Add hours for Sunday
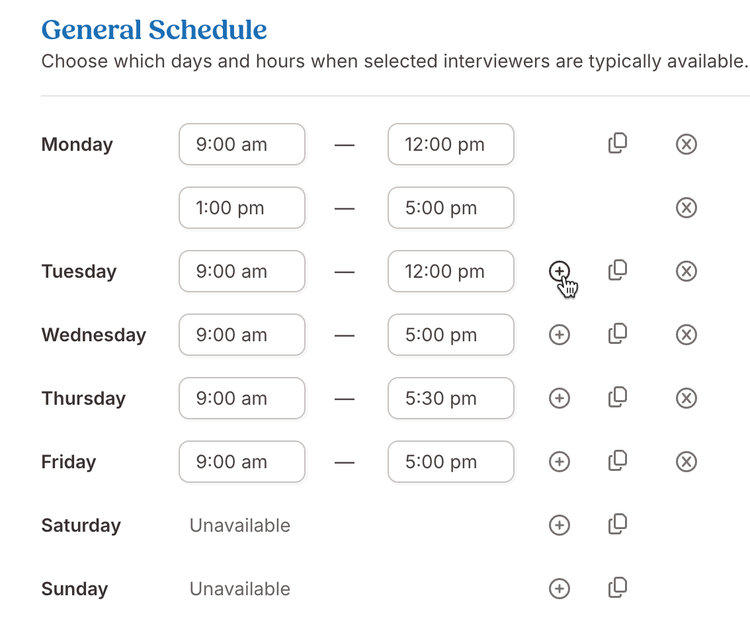 (559, 589)
